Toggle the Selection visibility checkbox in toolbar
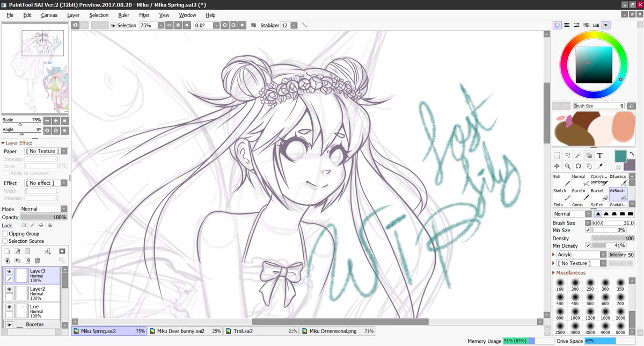The height and width of the screenshot is (346, 644). pyautogui.click(x=113, y=25)
